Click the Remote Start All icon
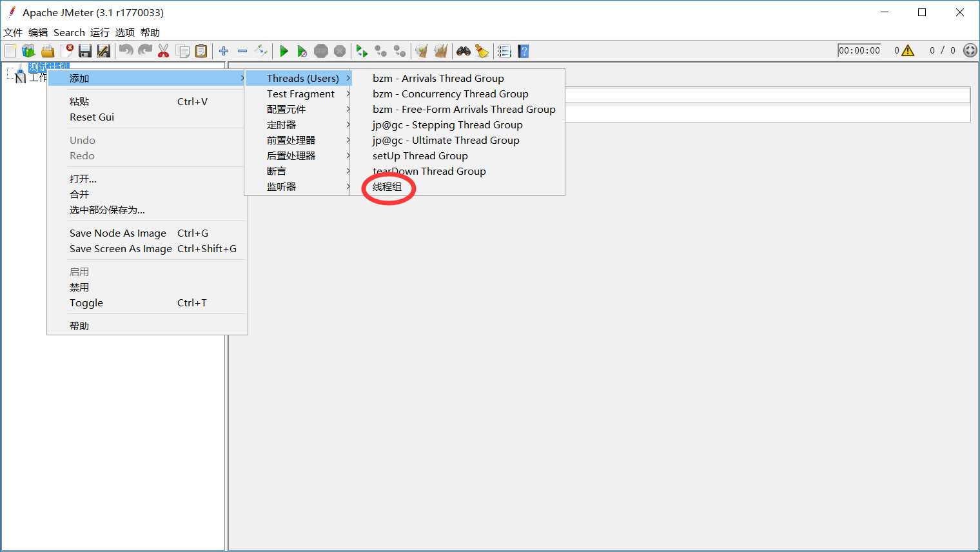 (x=362, y=51)
